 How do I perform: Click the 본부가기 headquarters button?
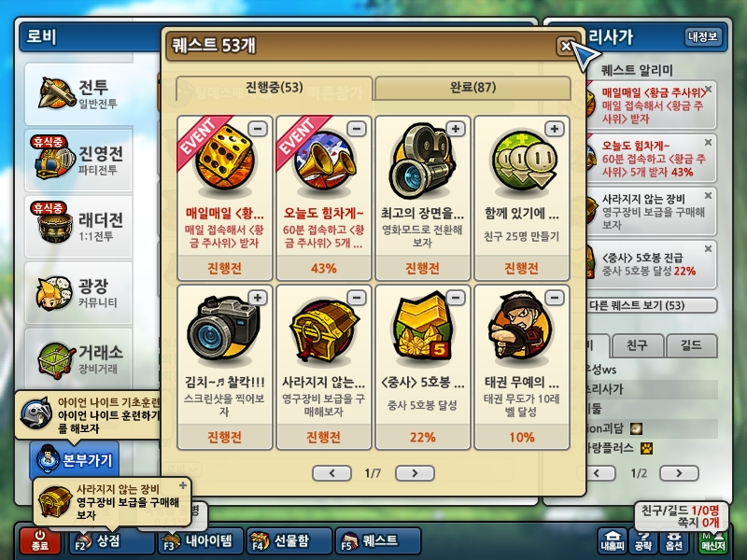(75, 460)
